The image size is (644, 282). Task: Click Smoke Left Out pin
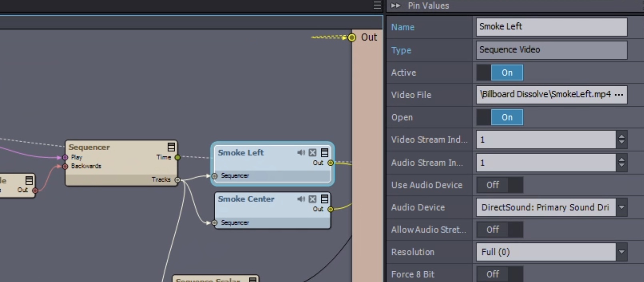coord(330,163)
